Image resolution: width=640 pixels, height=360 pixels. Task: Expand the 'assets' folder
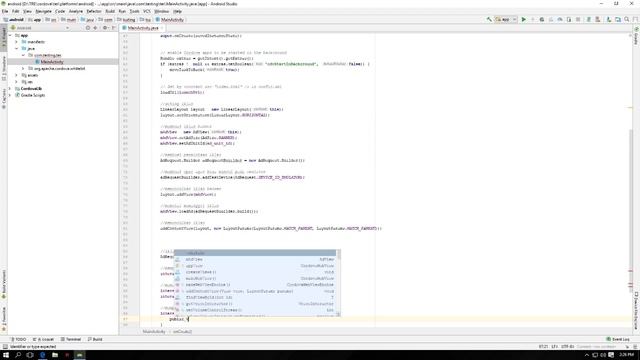(17, 75)
